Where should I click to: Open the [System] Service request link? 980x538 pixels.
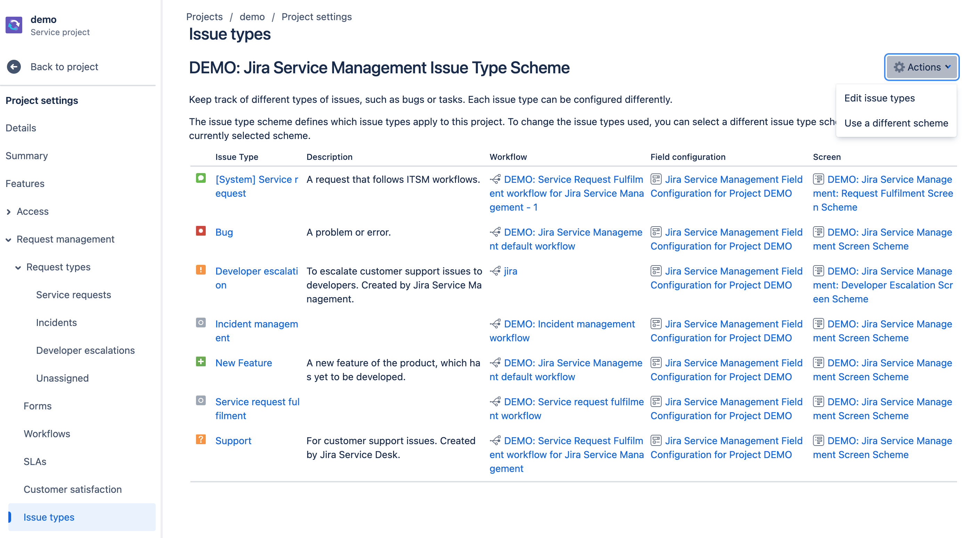pos(257,186)
